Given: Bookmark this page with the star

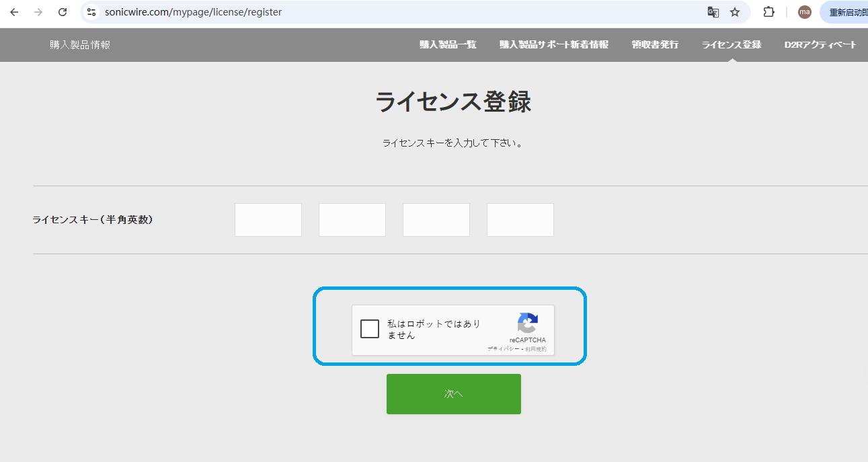Looking at the screenshot, I should (735, 12).
